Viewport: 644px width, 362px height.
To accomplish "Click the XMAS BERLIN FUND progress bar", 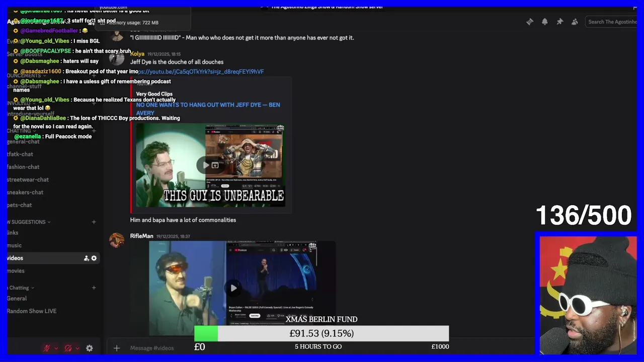I will tap(321, 333).
